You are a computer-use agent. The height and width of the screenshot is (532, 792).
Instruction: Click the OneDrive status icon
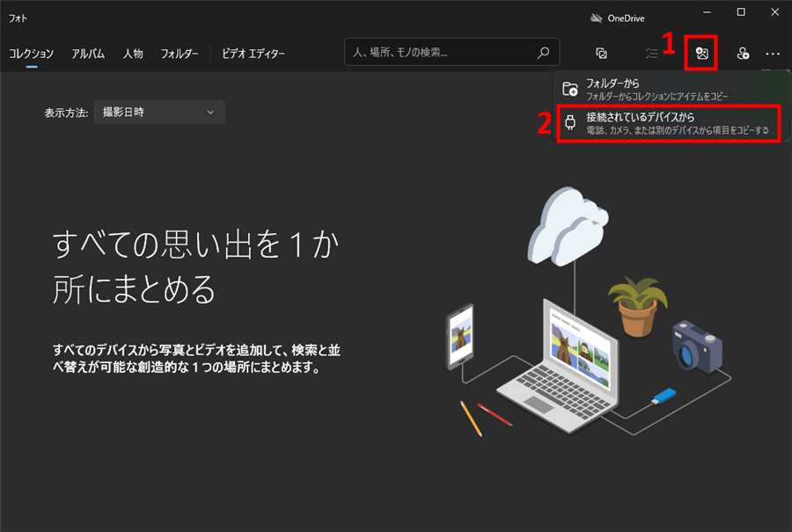(x=597, y=18)
